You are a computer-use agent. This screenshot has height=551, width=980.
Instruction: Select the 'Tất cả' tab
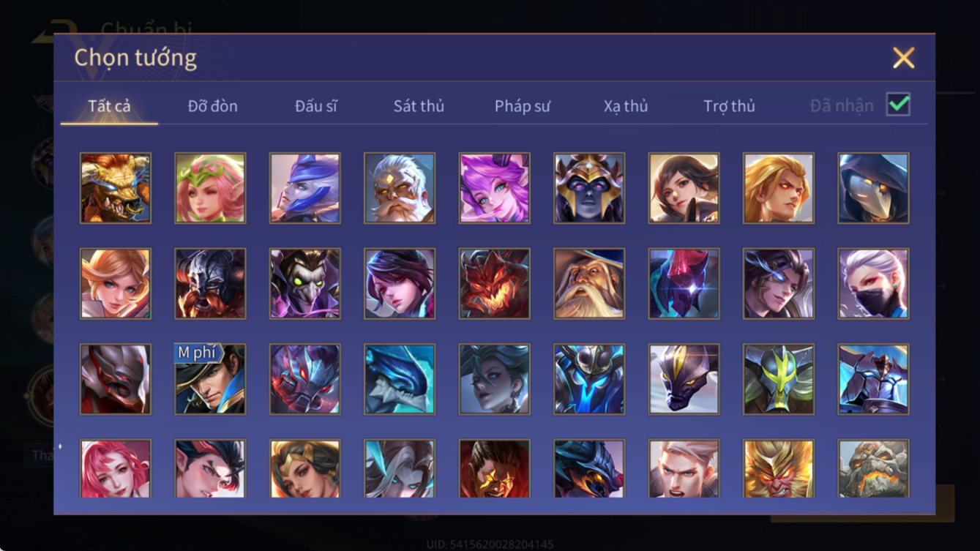[109, 106]
